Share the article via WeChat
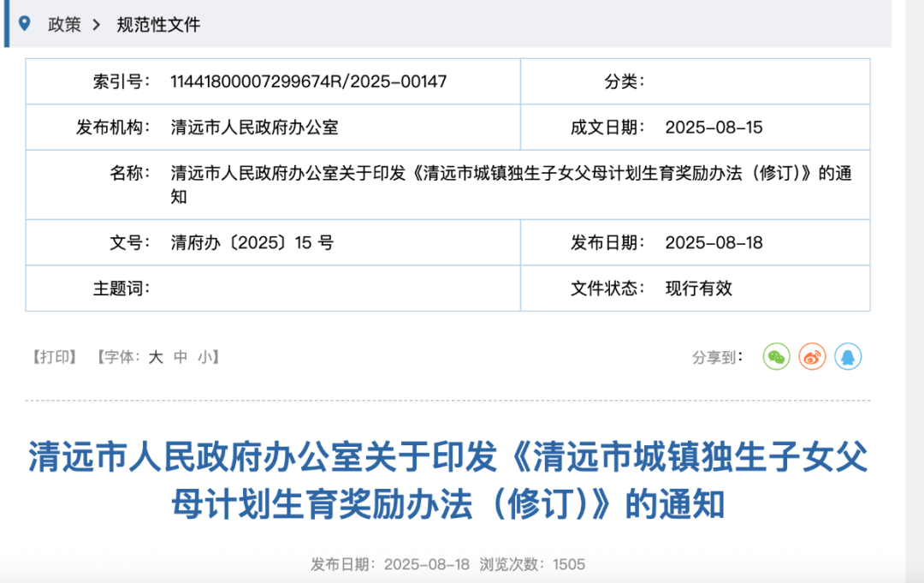The width and height of the screenshot is (924, 583). click(x=776, y=357)
